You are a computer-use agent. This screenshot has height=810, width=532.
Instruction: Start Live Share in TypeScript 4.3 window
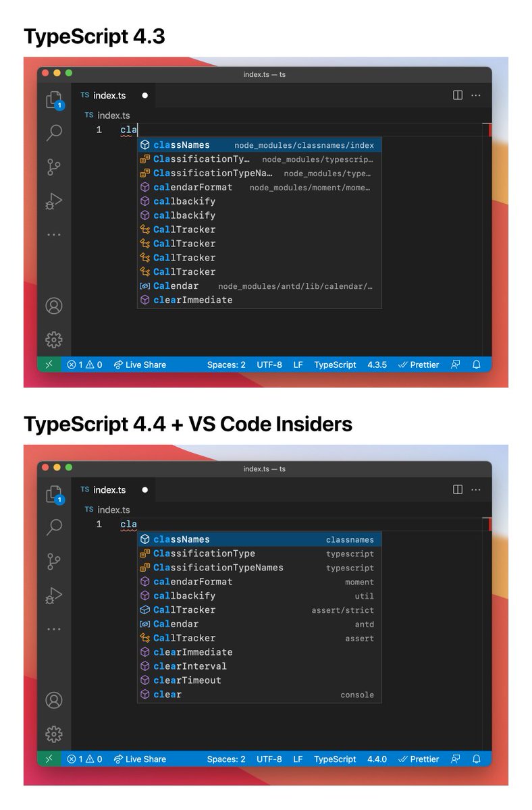[140, 364]
